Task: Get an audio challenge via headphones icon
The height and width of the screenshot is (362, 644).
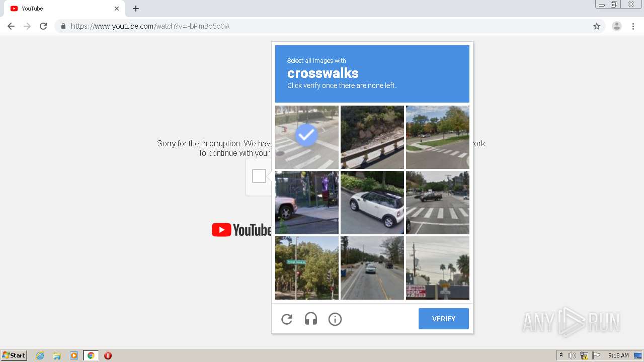Action: click(311, 319)
